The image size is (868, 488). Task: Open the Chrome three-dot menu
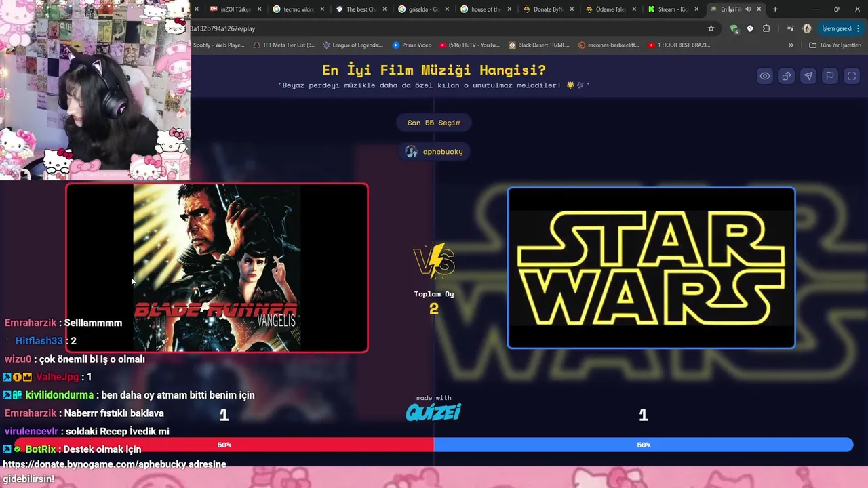coord(859,28)
